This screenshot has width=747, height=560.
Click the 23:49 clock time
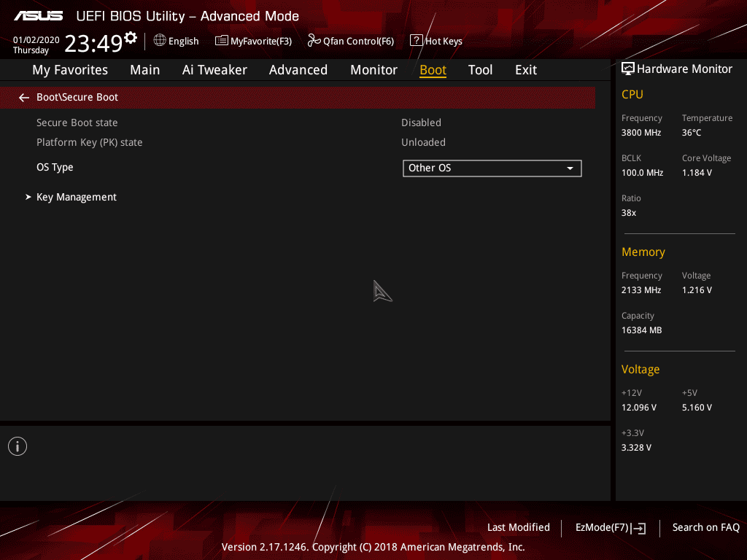pyautogui.click(x=93, y=43)
